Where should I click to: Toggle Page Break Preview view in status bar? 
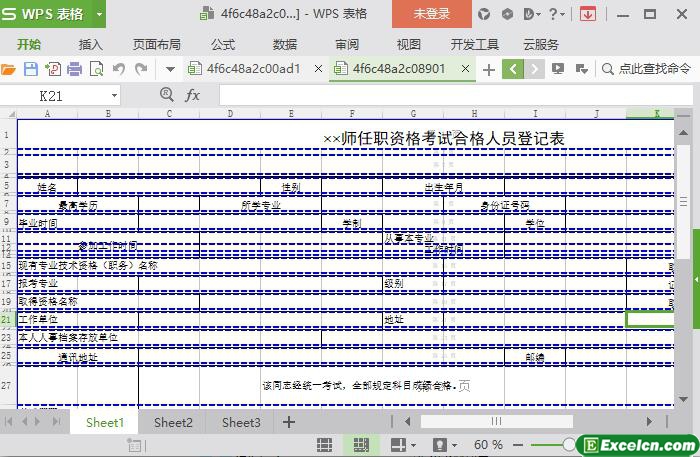click(x=361, y=445)
